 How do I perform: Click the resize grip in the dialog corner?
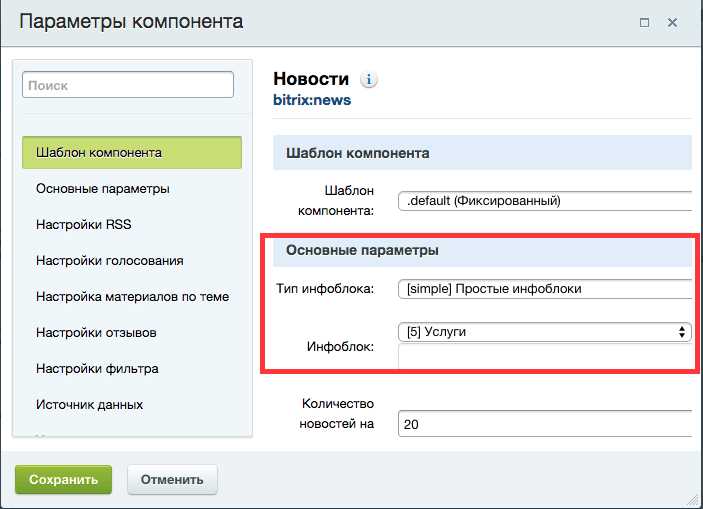(692, 499)
